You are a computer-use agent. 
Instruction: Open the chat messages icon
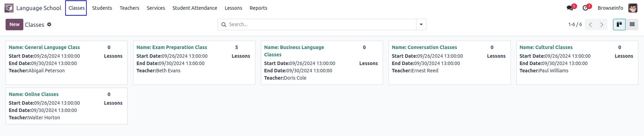570,8
